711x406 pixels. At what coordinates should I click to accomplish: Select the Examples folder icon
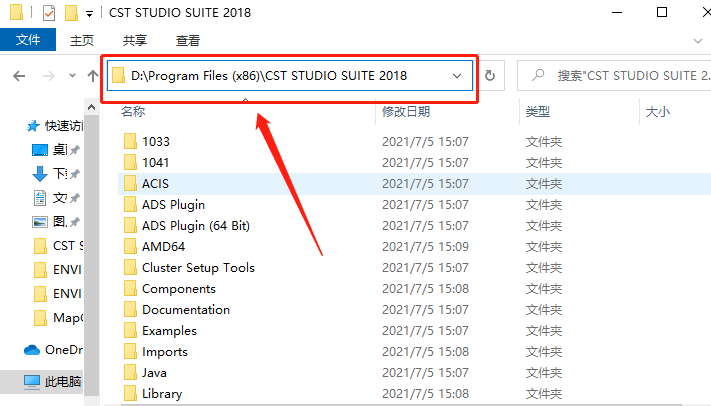pyautogui.click(x=130, y=331)
